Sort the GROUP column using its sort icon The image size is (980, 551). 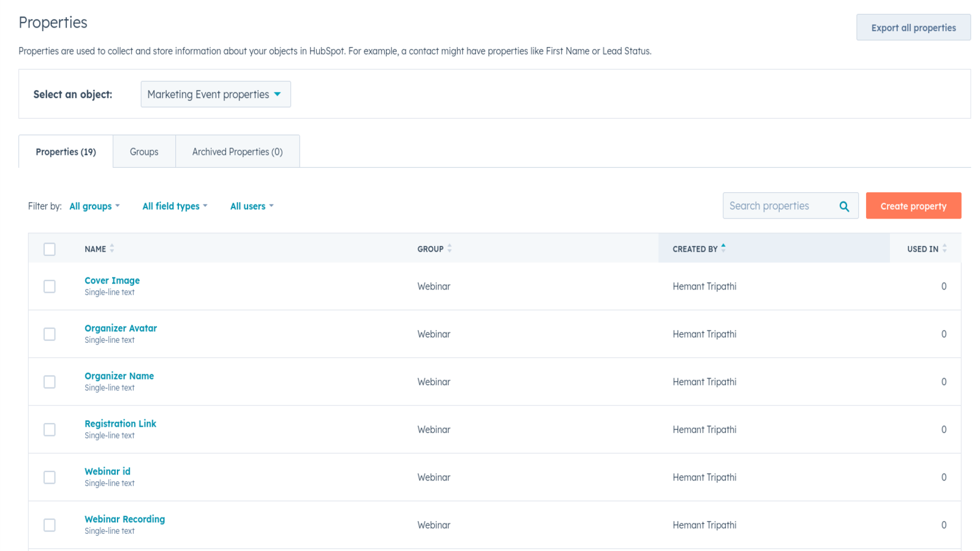coord(450,249)
